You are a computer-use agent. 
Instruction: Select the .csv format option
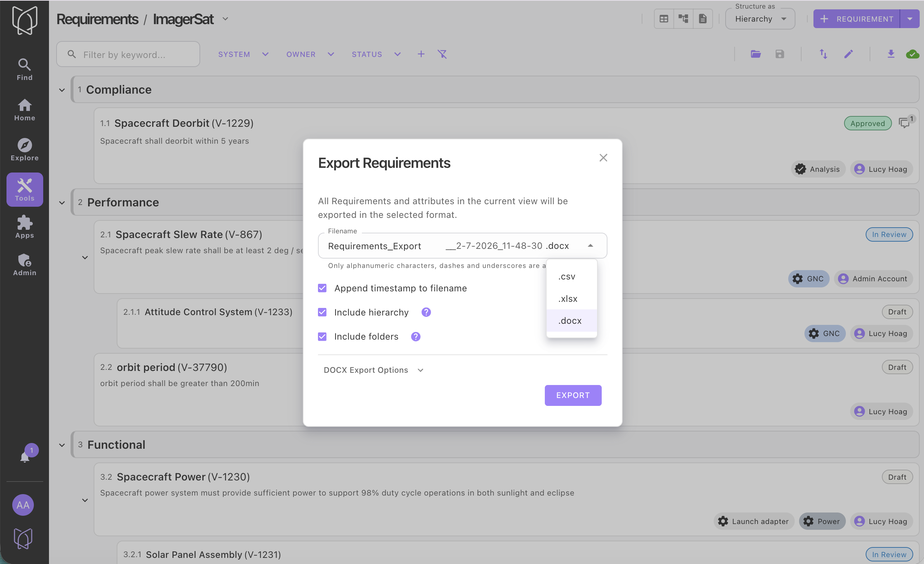pyautogui.click(x=567, y=276)
